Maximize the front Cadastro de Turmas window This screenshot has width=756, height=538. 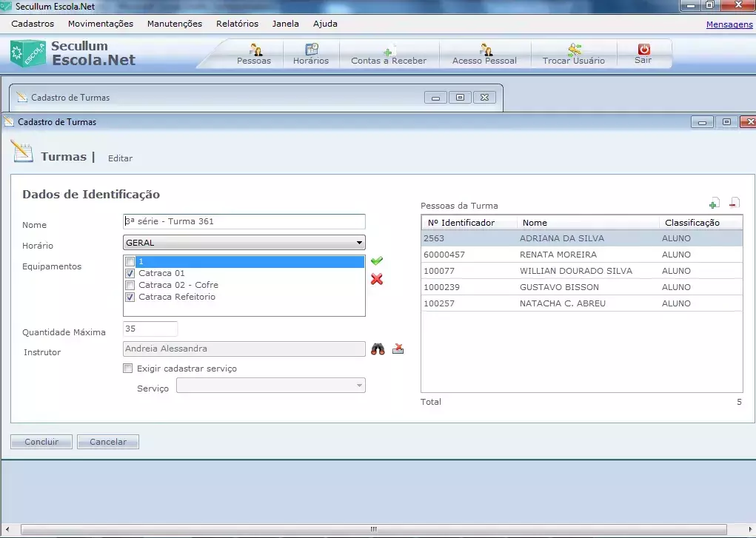726,122
